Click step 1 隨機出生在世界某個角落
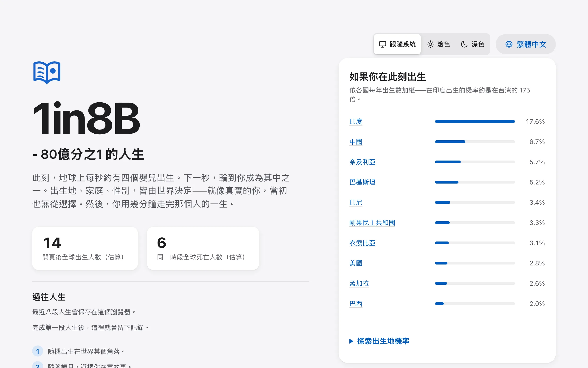The width and height of the screenshot is (588, 368). tap(79, 351)
